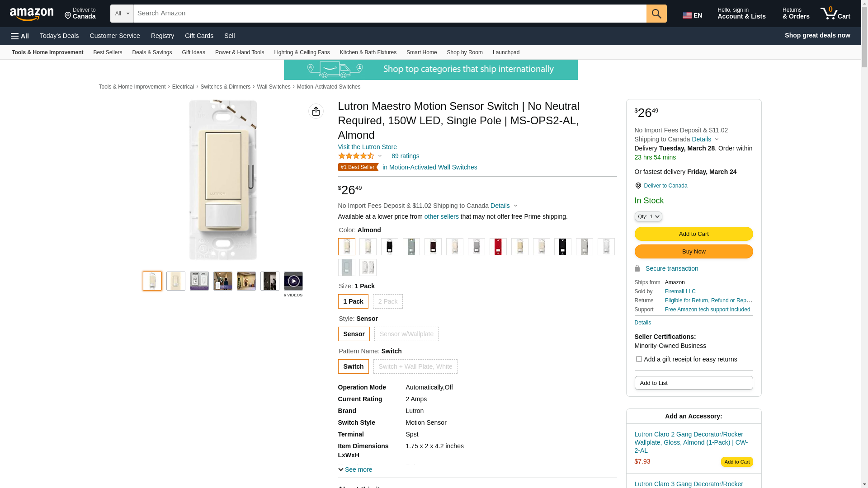The image size is (868, 488).
Task: Open the All hamburger menu
Action: tap(20, 36)
